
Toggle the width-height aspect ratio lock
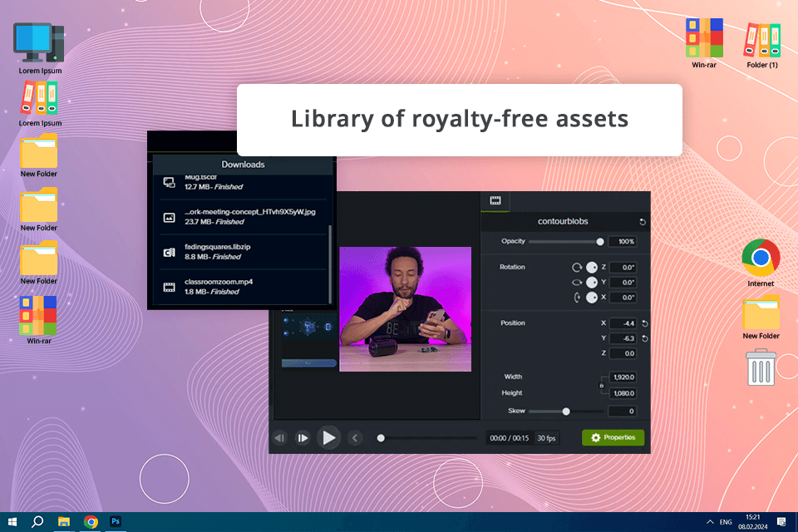pos(602,386)
